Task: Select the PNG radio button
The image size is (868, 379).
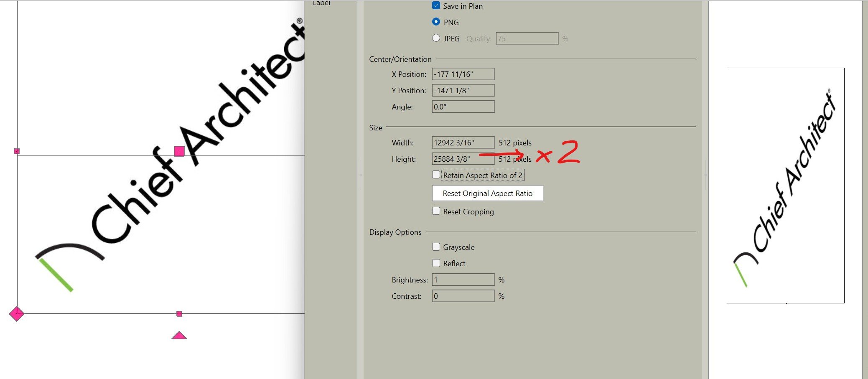Action: coord(436,22)
